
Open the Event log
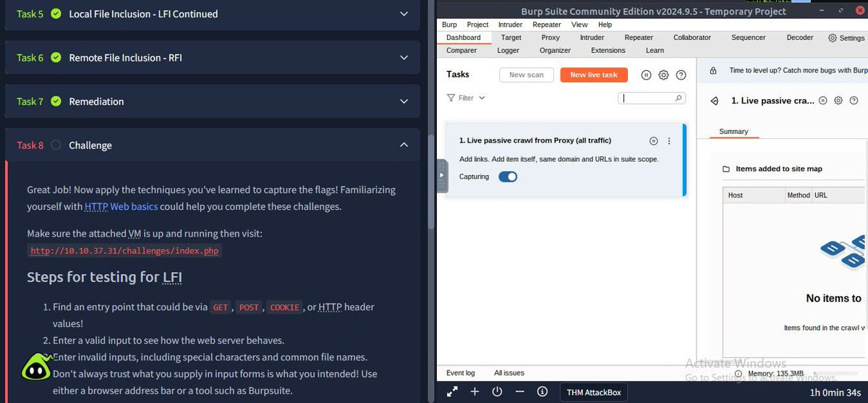click(461, 373)
